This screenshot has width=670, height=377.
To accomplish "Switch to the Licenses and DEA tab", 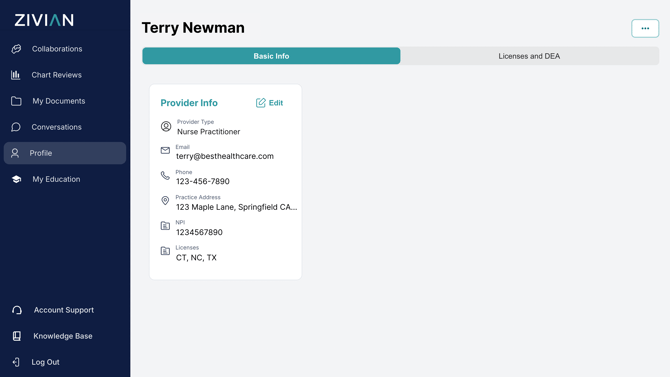I will (x=529, y=56).
